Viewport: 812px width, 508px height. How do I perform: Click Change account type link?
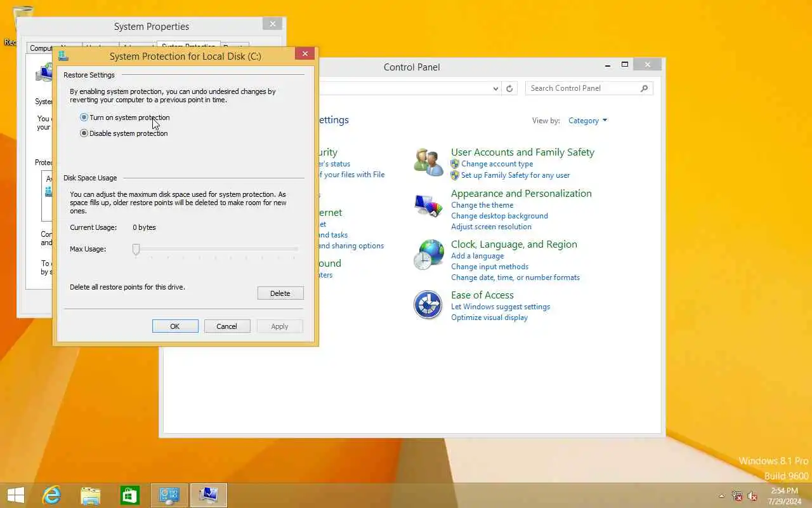click(497, 164)
